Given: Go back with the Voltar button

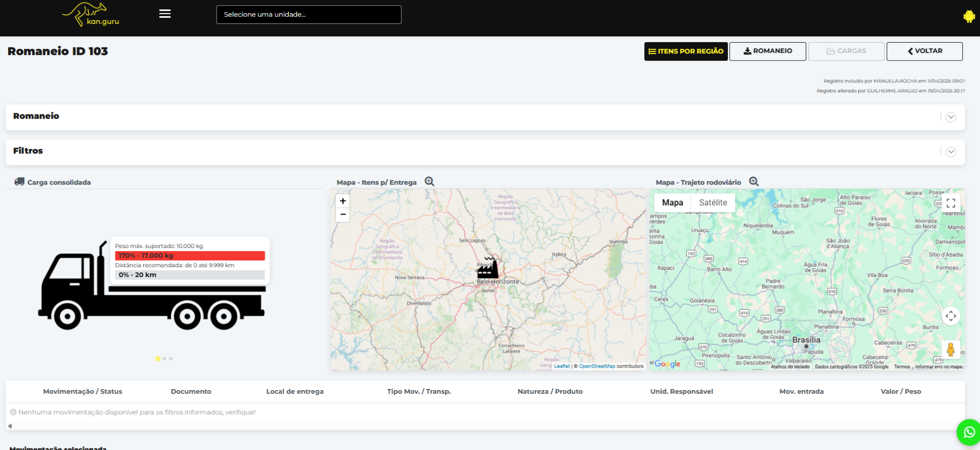Looking at the screenshot, I should point(925,51).
